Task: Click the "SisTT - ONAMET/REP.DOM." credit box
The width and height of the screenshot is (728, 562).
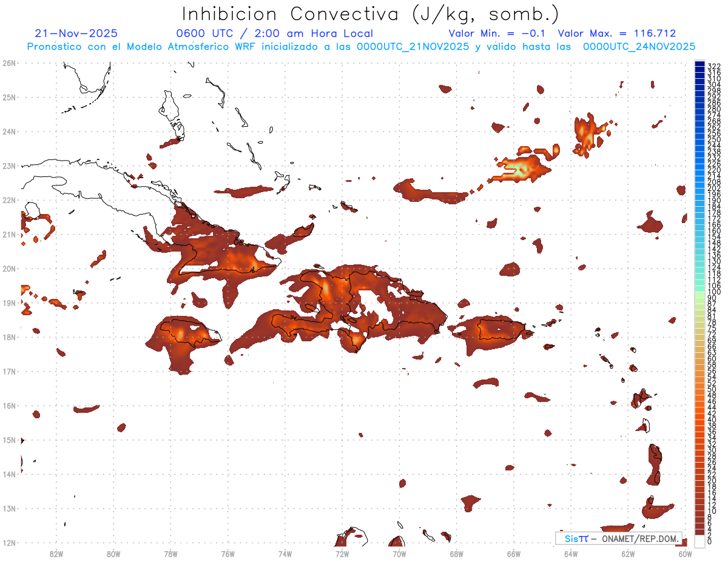Action: click(619, 538)
